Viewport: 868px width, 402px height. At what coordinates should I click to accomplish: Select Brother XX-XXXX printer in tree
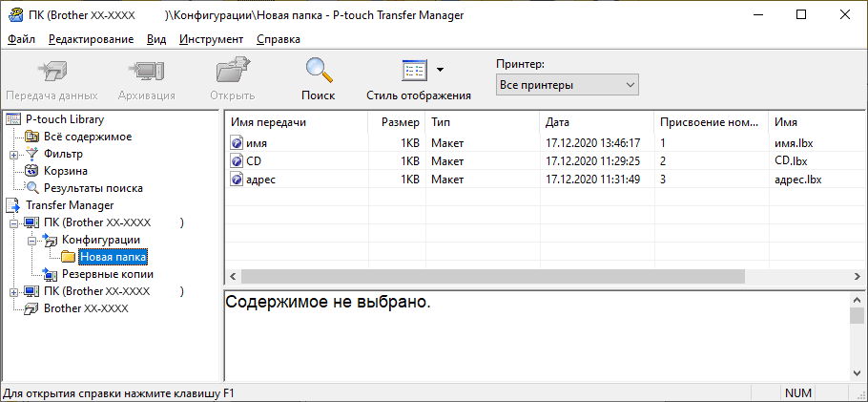click(x=85, y=308)
